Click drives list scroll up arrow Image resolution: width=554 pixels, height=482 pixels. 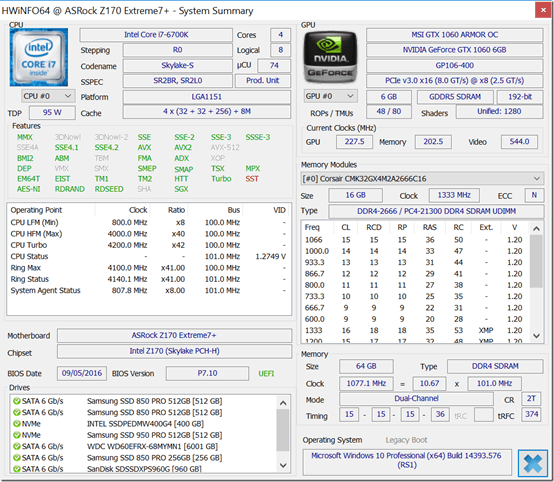click(x=283, y=403)
